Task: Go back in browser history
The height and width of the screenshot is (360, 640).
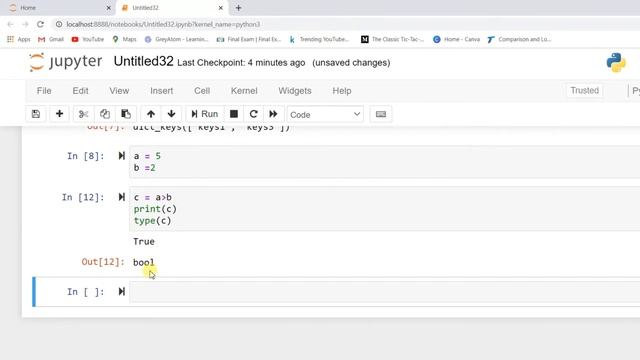Action: click(x=11, y=24)
